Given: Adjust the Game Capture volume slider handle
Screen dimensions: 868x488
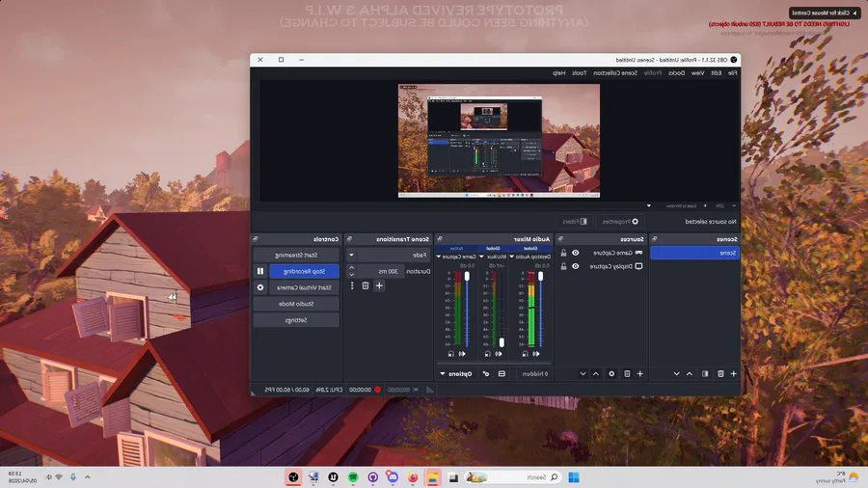Looking at the screenshot, I should coord(467,276).
